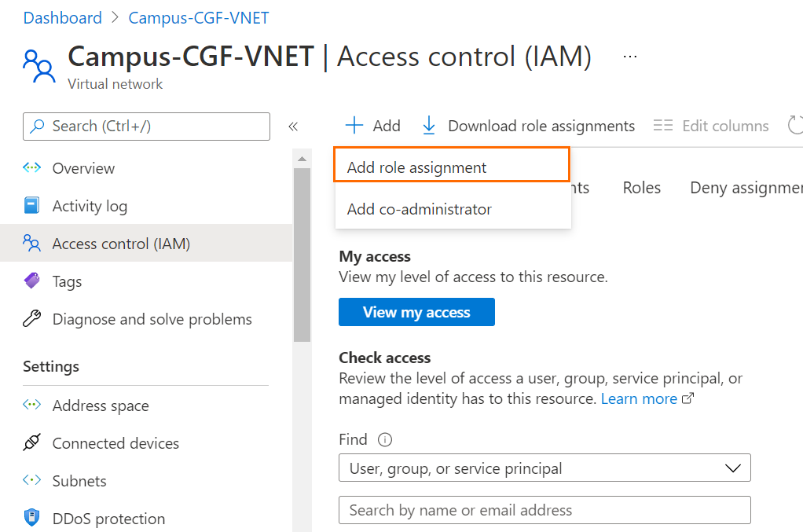Click the magnifier icon in sidebar search
This screenshot has height=532, width=803.
pyautogui.click(x=37, y=126)
